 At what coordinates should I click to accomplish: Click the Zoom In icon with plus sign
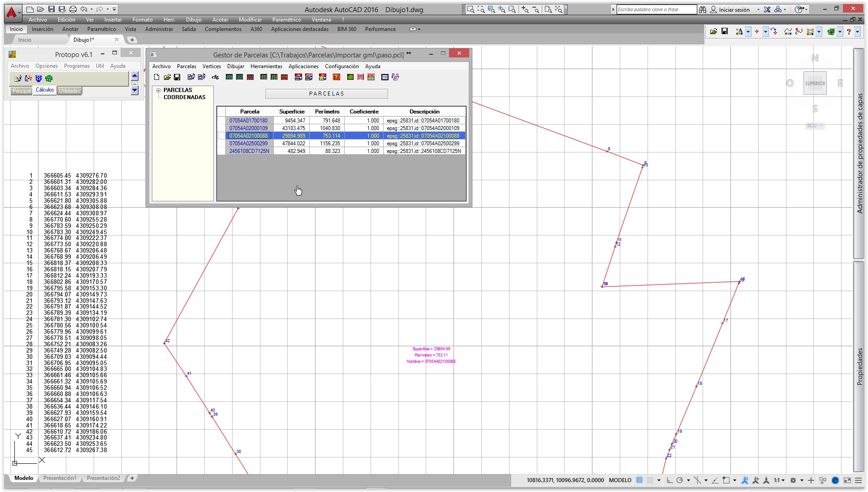coord(526,9)
